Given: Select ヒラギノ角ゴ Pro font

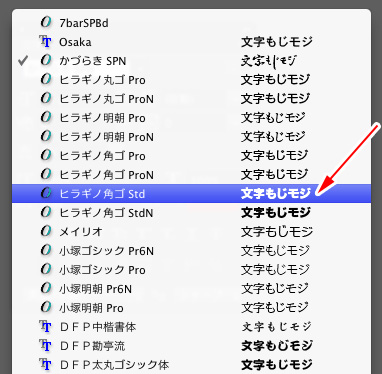Looking at the screenshot, I should (191, 156).
